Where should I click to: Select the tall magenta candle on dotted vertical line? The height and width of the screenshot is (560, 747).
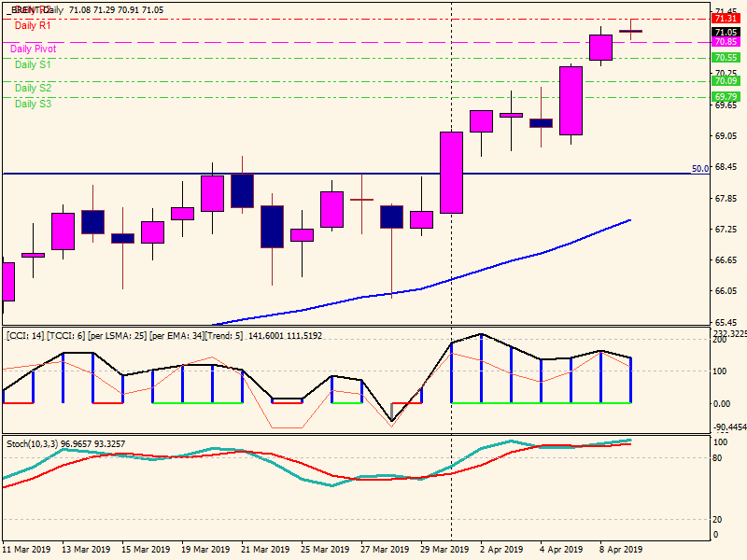(451, 173)
